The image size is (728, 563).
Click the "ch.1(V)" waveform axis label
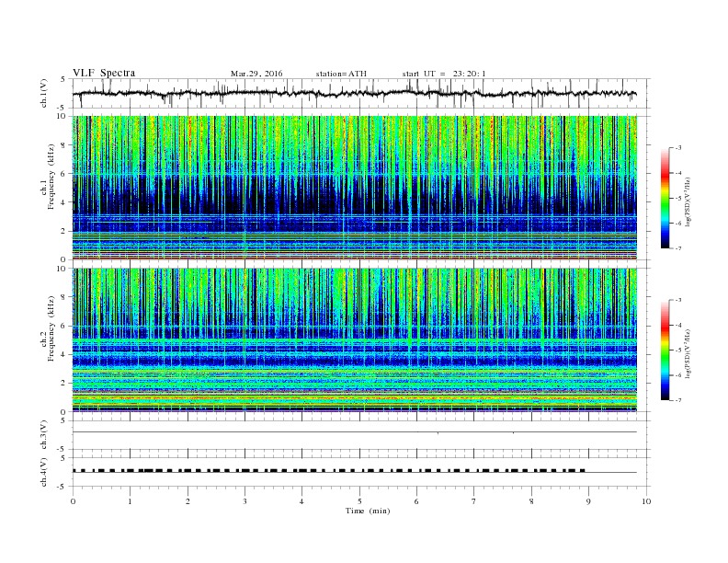tap(44, 93)
